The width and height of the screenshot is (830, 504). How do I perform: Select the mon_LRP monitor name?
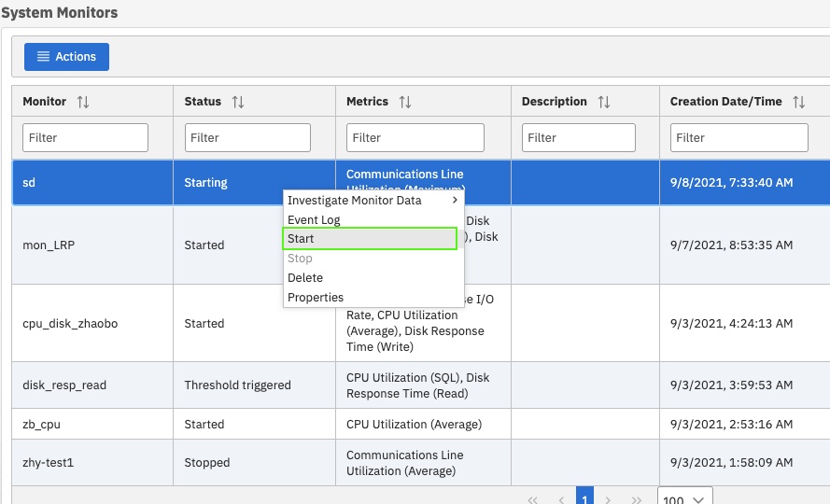(x=49, y=245)
